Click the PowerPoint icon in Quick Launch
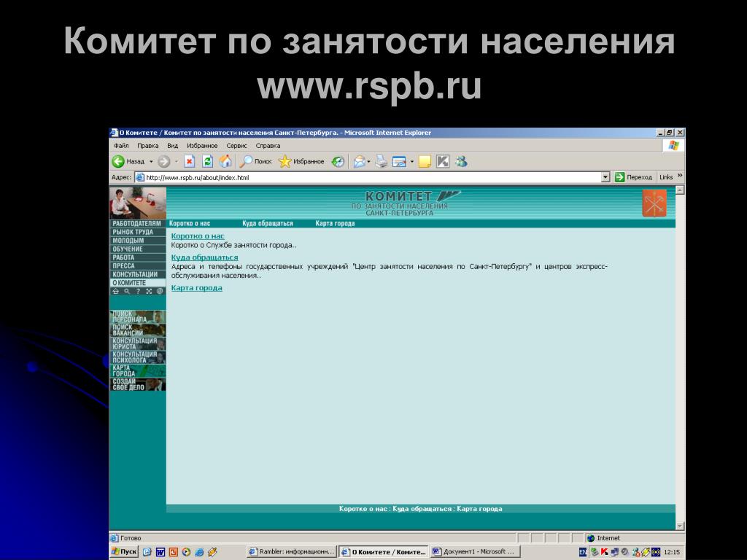747x560 pixels. click(174, 552)
